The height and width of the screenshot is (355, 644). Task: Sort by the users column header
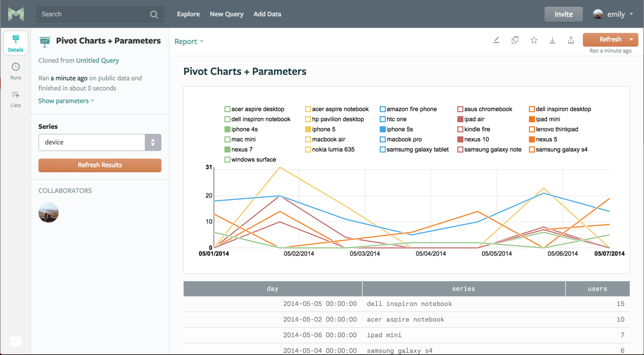597,289
